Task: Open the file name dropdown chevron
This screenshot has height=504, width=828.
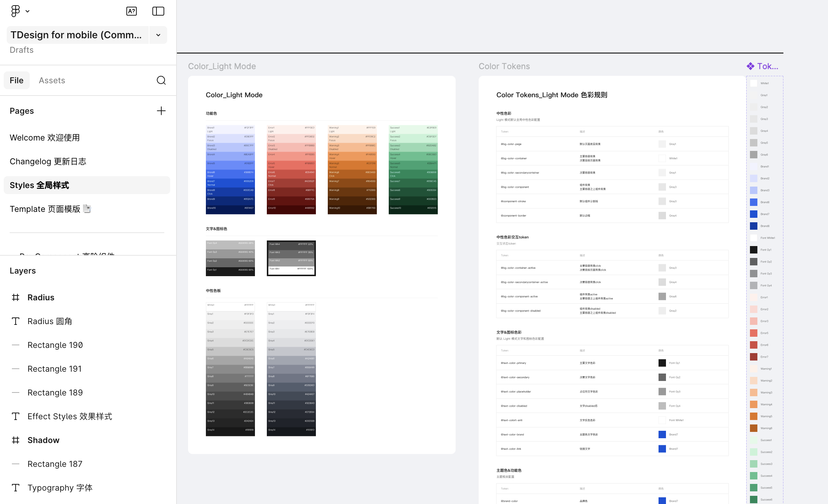Action: 158,35
